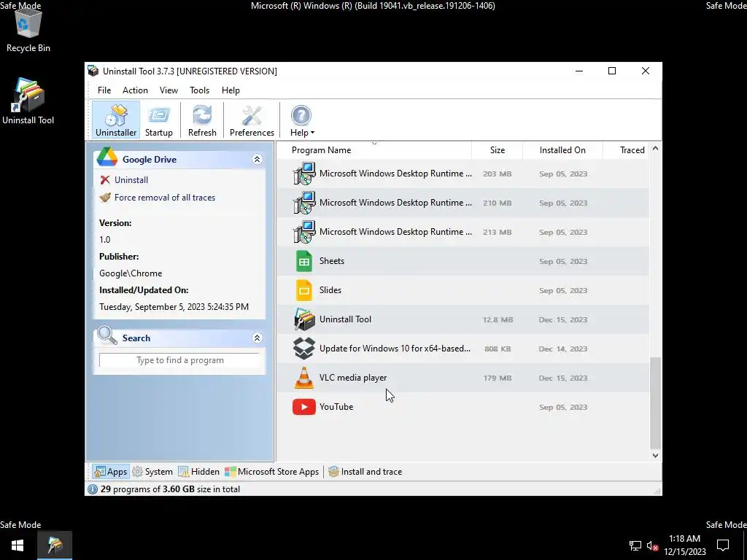
Task: Open the View menu
Action: 169,90
